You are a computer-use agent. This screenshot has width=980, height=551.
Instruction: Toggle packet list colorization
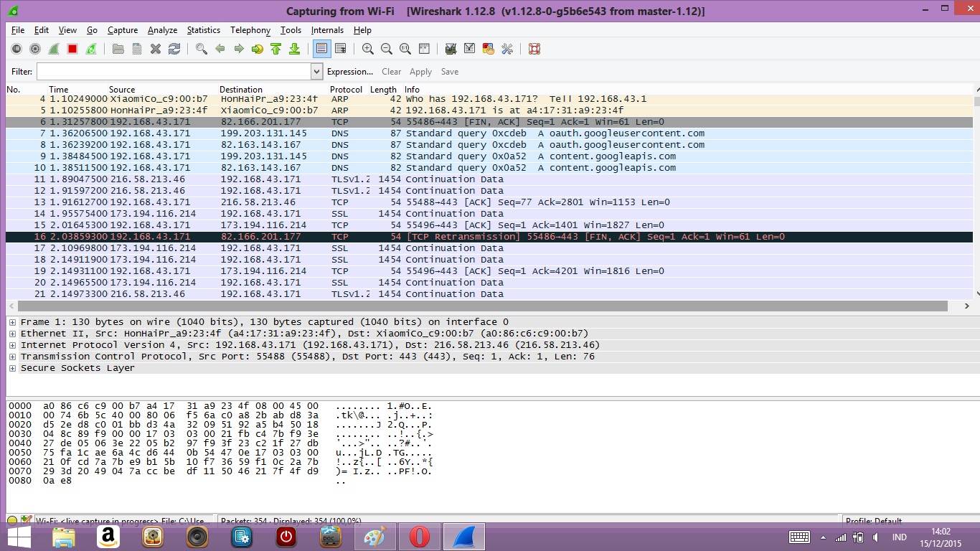point(322,49)
